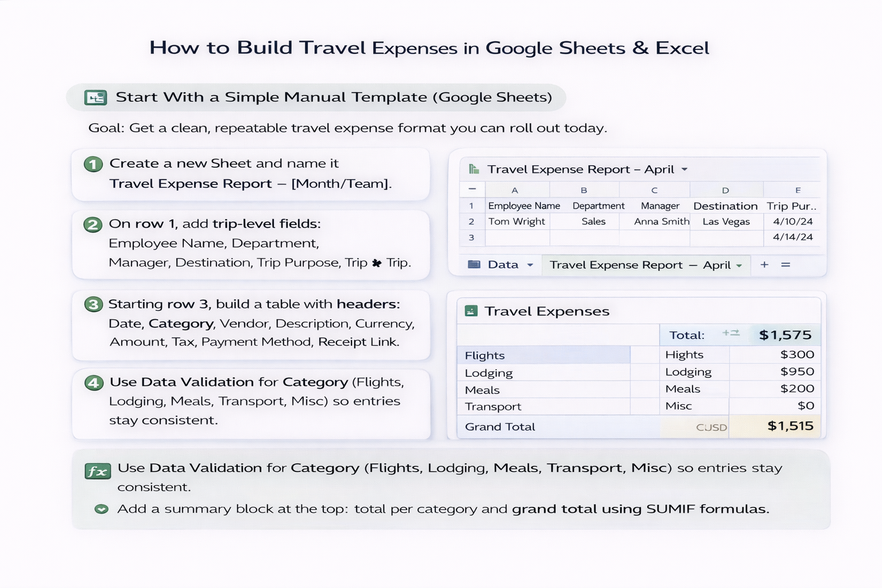Open the Data tab
This screenshot has height=588, width=882.
point(503,265)
